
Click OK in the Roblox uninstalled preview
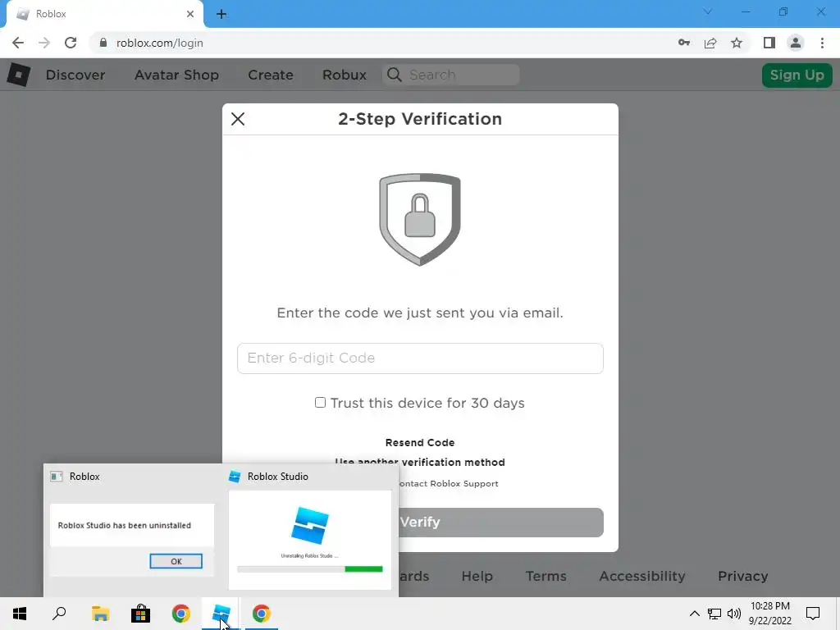click(176, 561)
